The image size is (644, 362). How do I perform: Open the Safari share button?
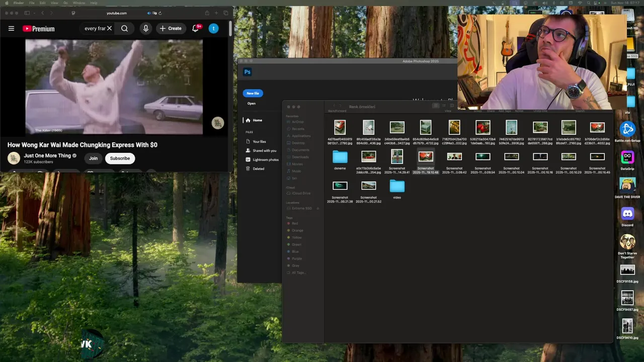pos(207,13)
